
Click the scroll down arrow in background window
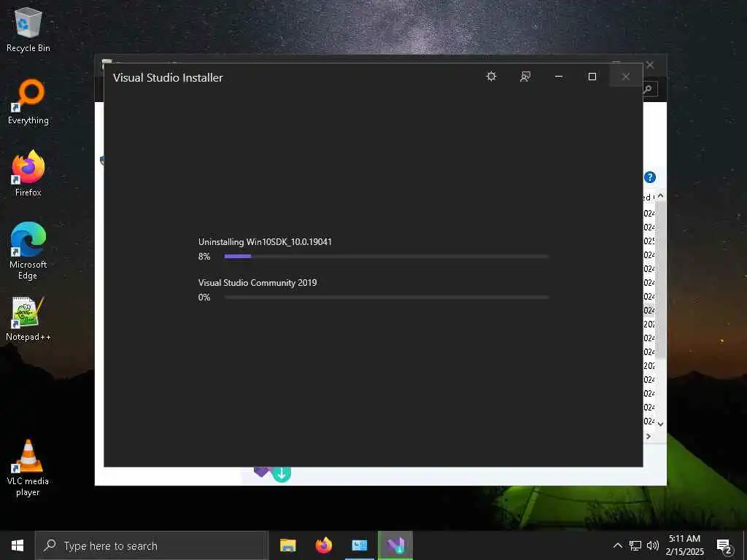660,424
